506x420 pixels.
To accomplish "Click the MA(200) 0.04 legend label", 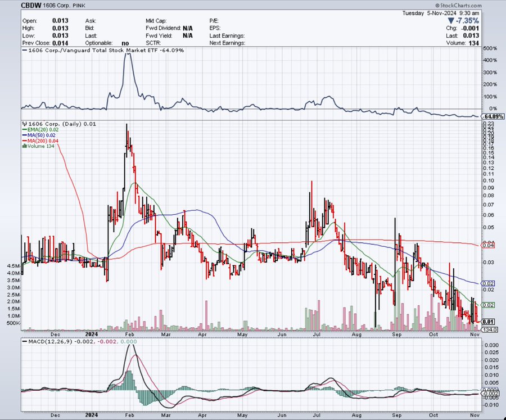I will (x=43, y=141).
